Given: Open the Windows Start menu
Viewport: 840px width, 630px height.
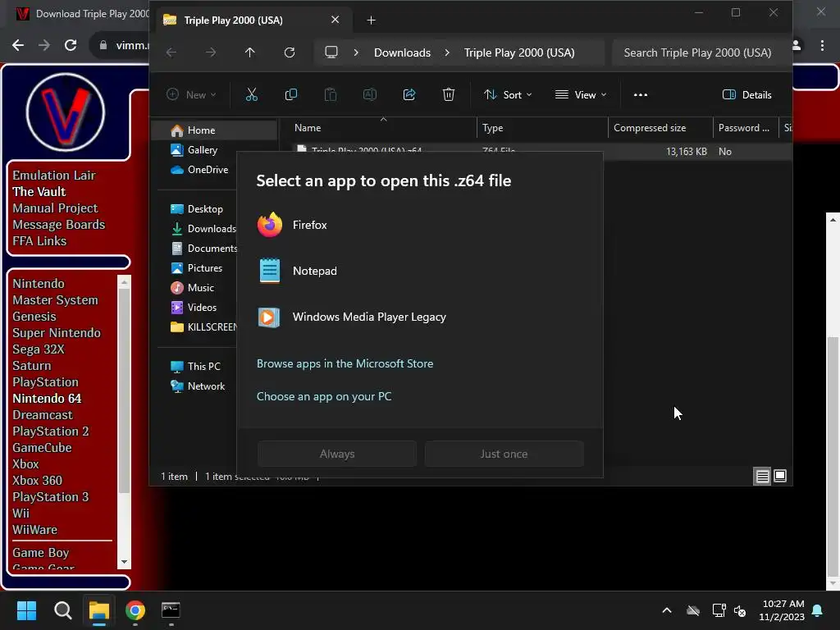Looking at the screenshot, I should click(26, 610).
